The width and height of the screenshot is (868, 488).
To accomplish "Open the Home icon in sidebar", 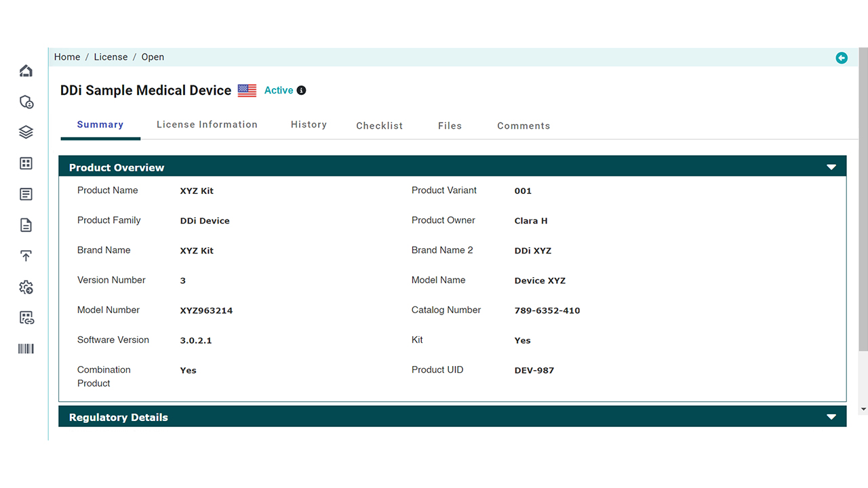I will [x=26, y=71].
